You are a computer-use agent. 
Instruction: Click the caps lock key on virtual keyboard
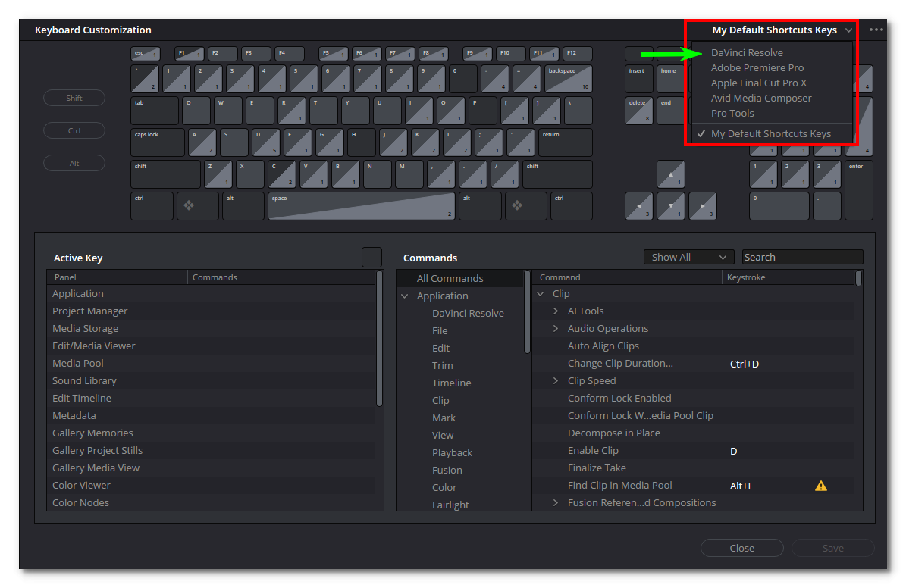(x=158, y=142)
